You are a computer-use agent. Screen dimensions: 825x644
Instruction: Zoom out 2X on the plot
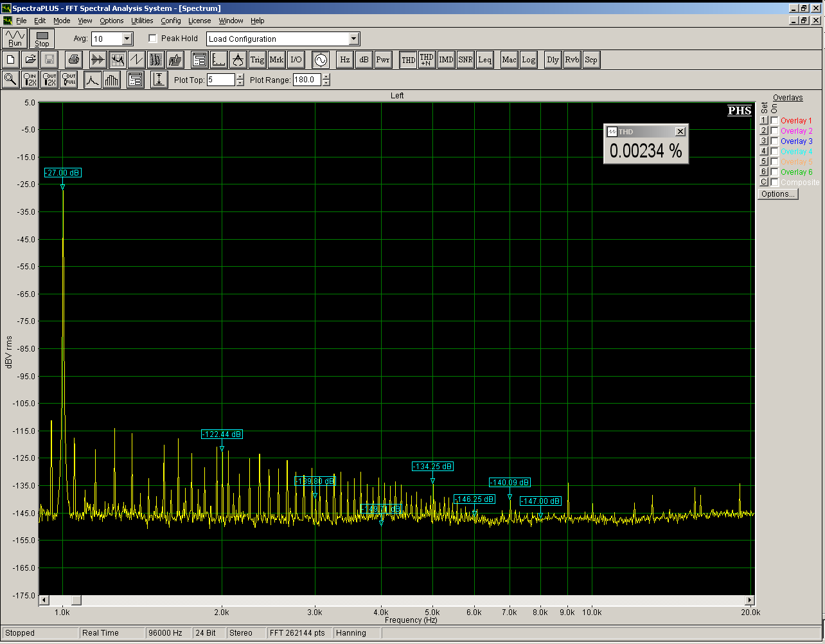click(49, 80)
